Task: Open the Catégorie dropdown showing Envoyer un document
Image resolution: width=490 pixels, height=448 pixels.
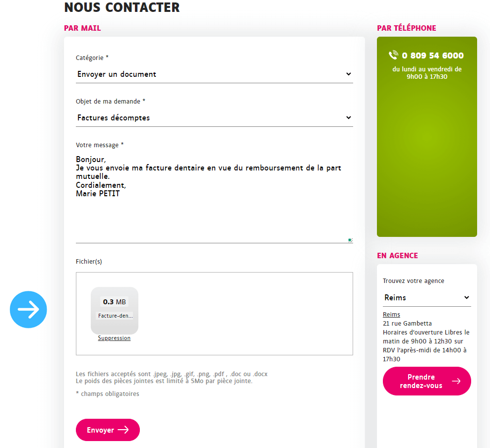Action: (214, 74)
